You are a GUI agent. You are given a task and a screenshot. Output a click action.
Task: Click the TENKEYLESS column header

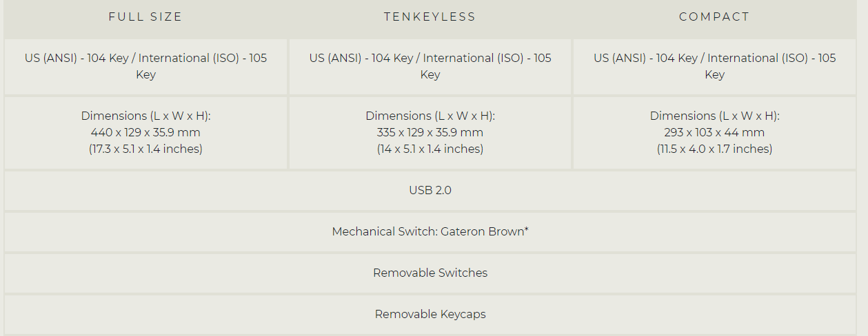430,17
